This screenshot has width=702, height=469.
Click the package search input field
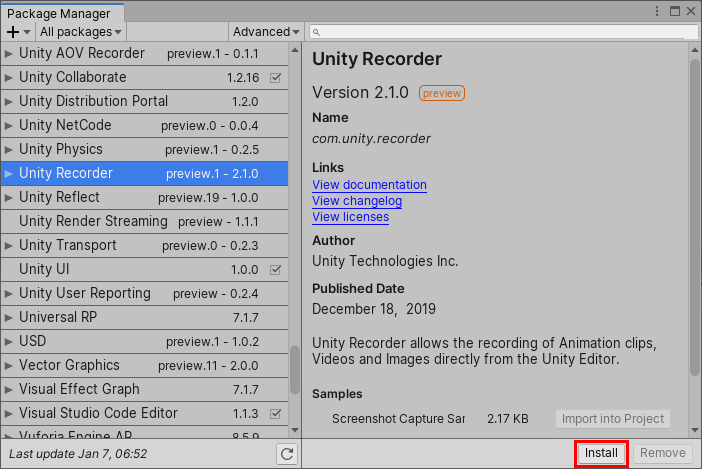pyautogui.click(x=504, y=32)
